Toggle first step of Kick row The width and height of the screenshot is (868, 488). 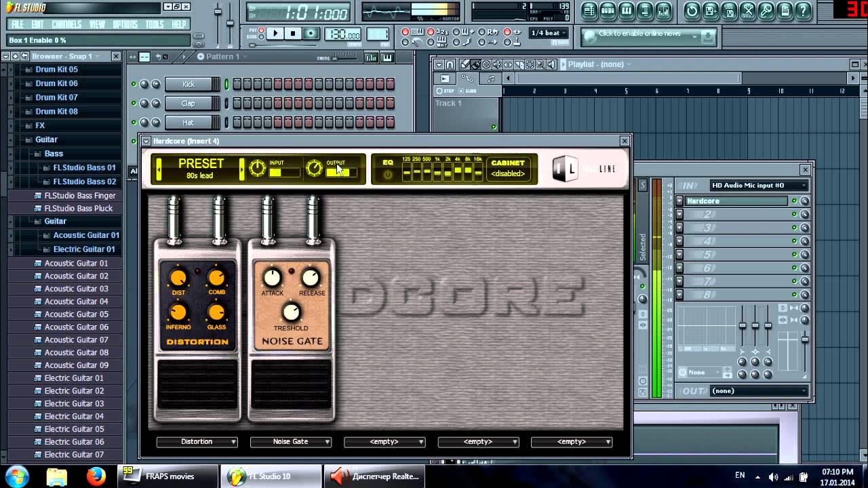tap(237, 84)
